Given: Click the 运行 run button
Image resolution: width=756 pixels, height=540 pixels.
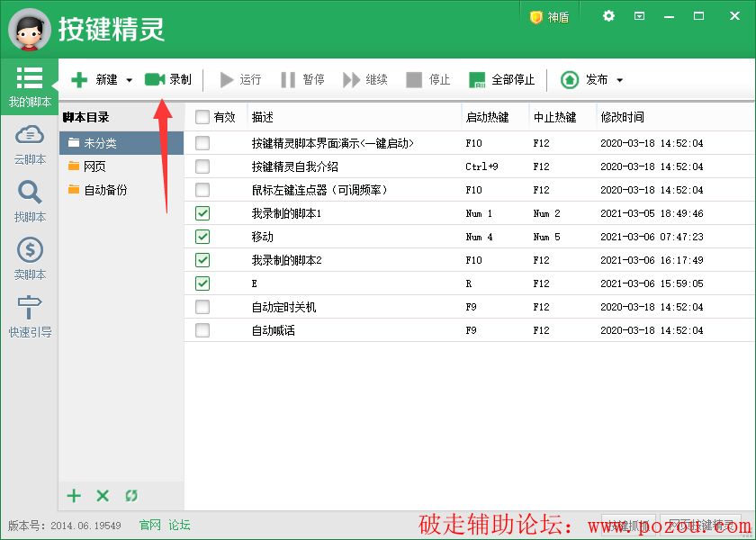Looking at the screenshot, I should pos(240,79).
